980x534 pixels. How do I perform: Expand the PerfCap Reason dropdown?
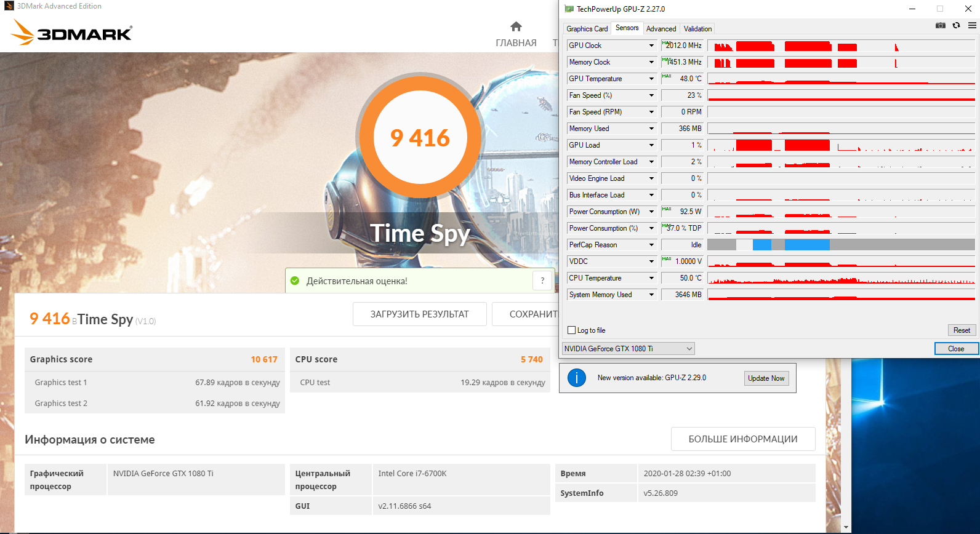[x=651, y=245]
